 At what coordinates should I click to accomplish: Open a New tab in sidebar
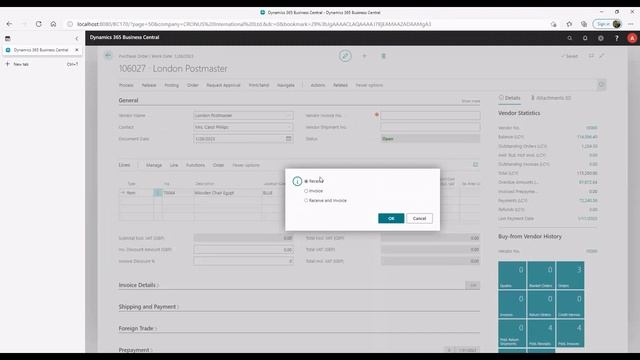(21, 64)
